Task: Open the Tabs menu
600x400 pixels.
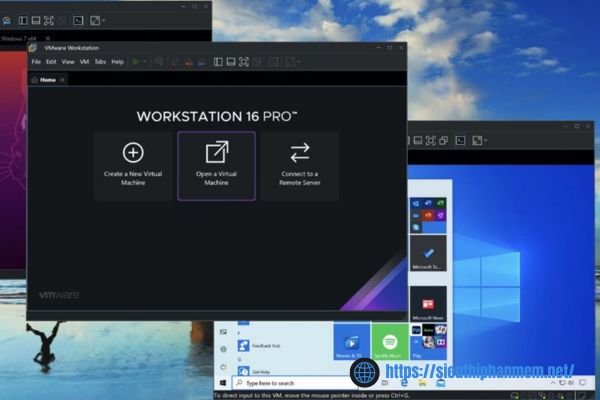Action: [100, 62]
